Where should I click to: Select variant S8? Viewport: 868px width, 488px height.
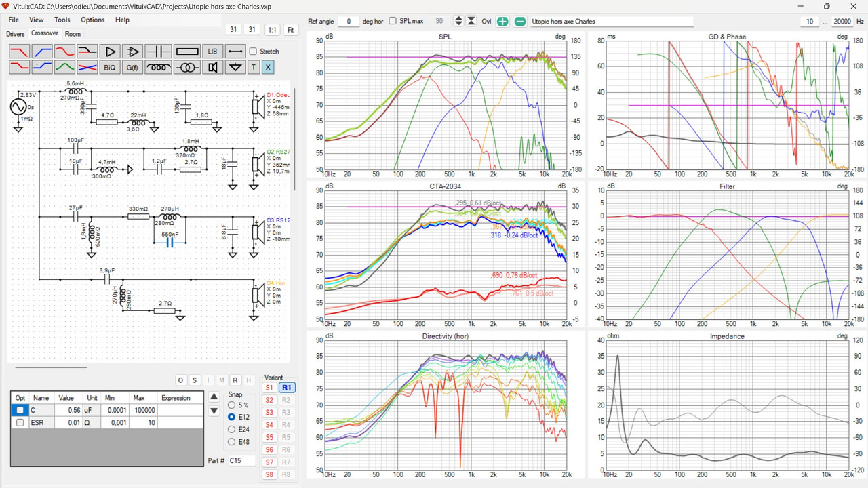pos(269,474)
